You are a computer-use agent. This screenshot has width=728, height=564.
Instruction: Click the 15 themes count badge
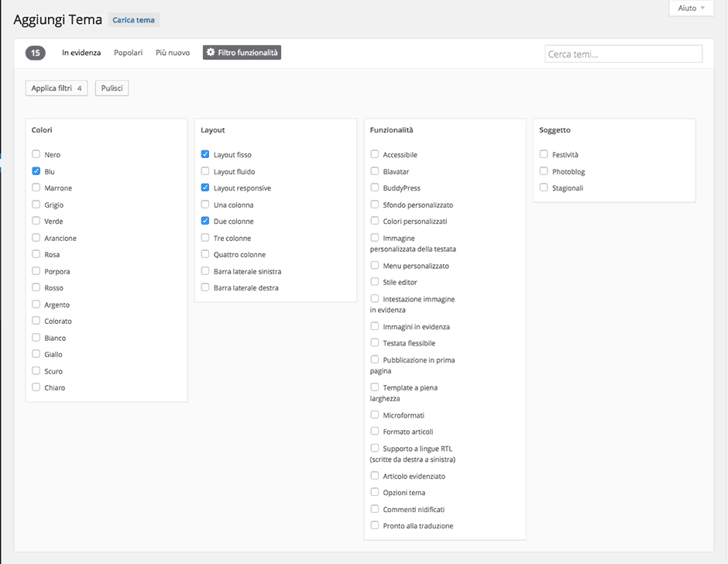36,53
